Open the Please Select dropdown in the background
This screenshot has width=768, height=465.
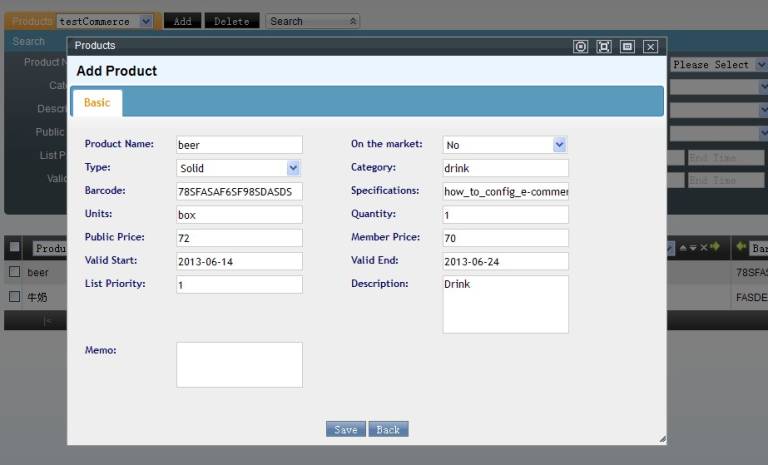click(719, 65)
